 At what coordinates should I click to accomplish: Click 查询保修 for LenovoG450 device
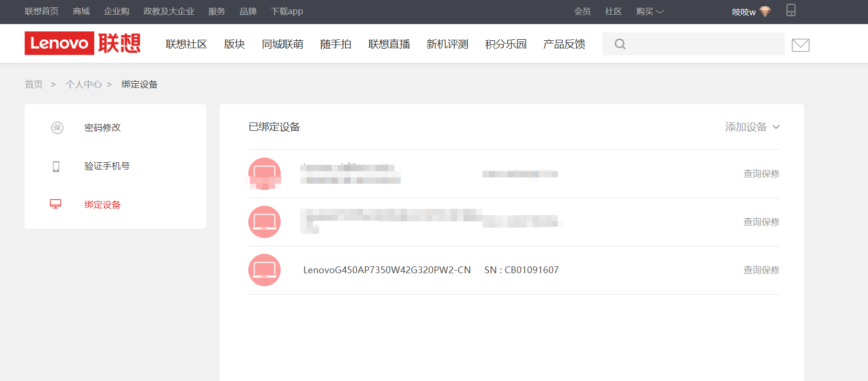coord(761,270)
